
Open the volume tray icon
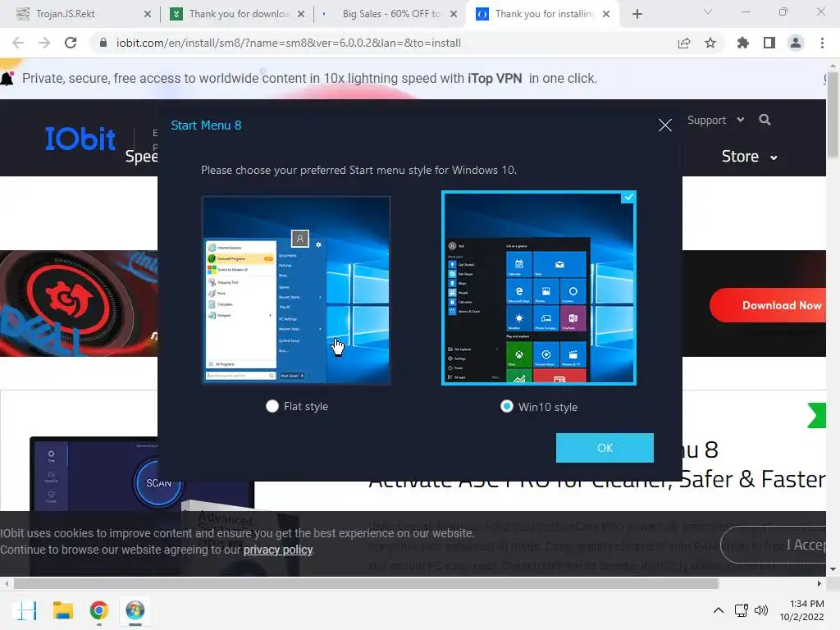[x=760, y=610]
